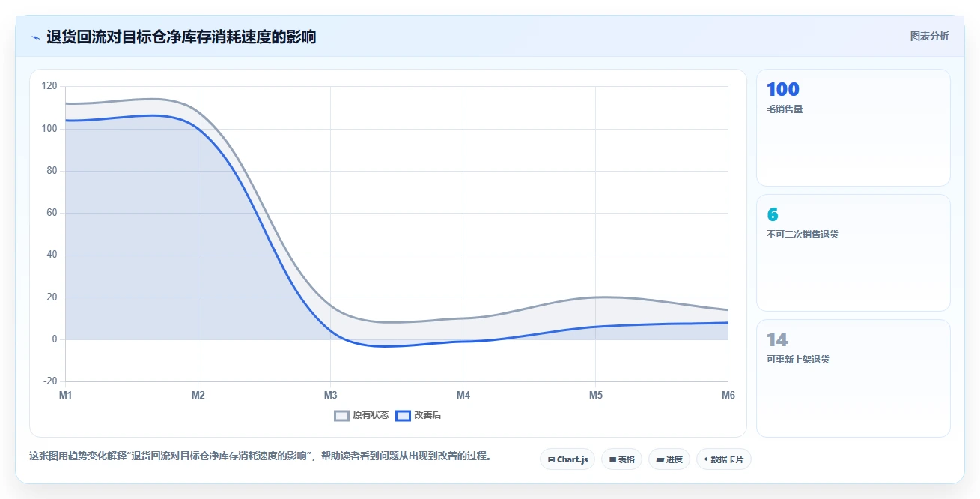The width and height of the screenshot is (980, 499).
Task: Click the 数据卡片 sparkle icon
Action: point(706,459)
